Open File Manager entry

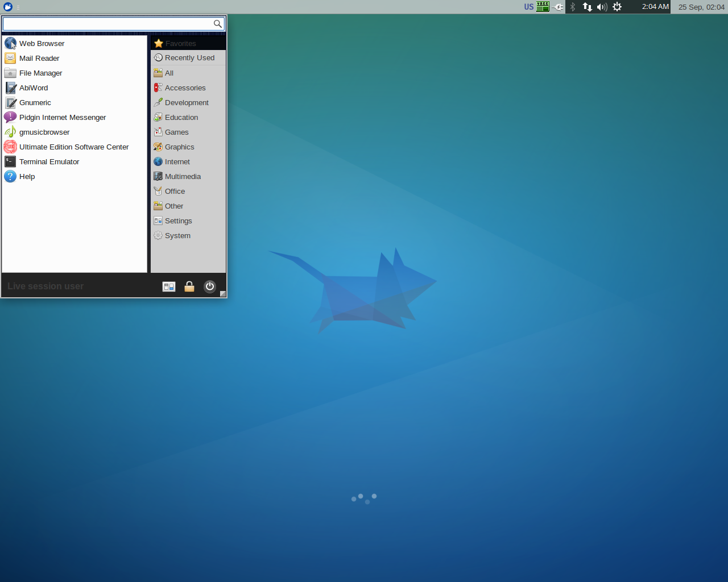coord(75,73)
